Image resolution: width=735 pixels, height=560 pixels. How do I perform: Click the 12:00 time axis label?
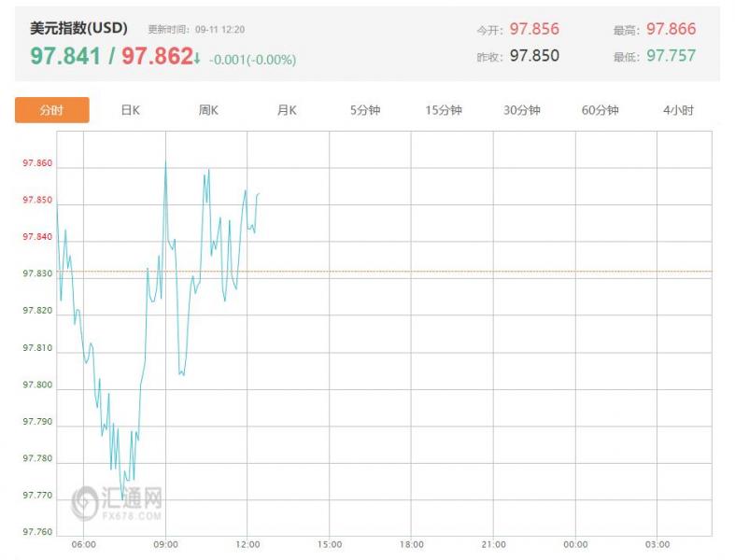(x=247, y=544)
